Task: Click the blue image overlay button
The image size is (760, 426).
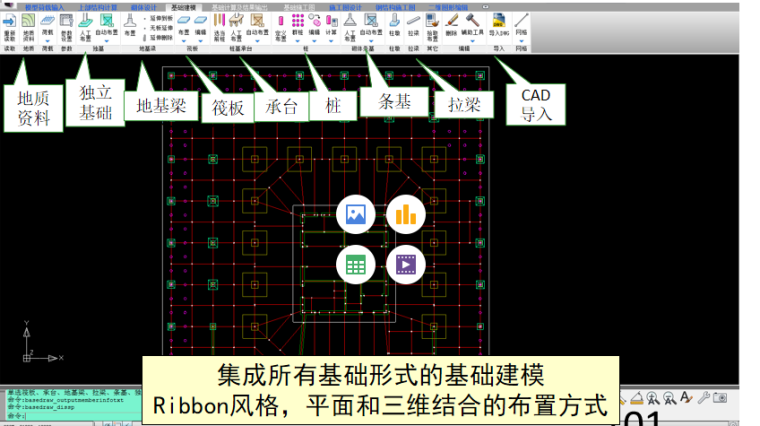Action: coord(357,214)
